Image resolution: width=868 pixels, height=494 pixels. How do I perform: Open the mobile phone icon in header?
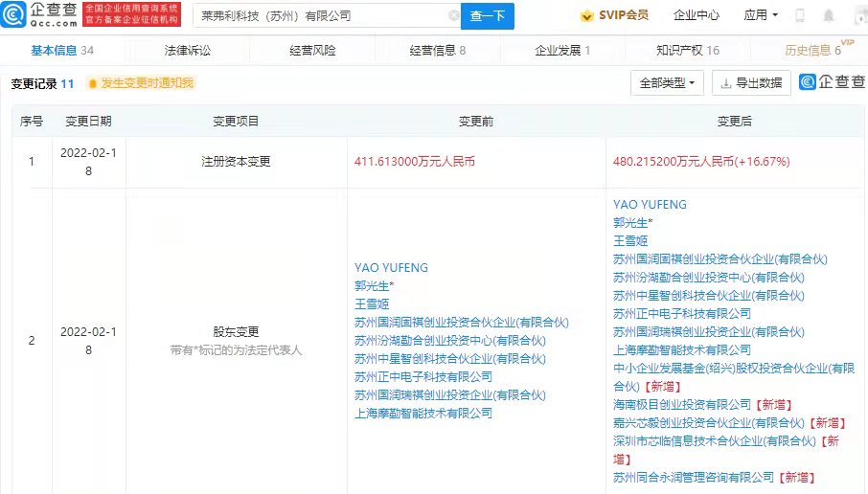[800, 15]
